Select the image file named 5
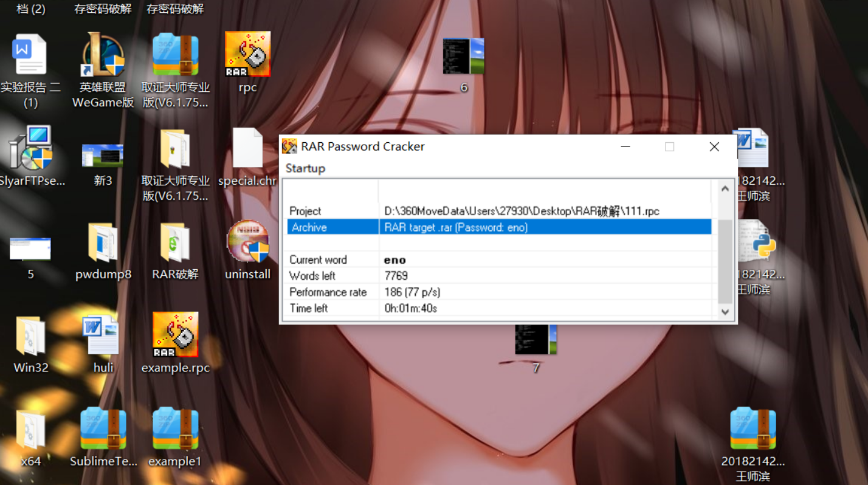868x485 pixels. [x=30, y=249]
